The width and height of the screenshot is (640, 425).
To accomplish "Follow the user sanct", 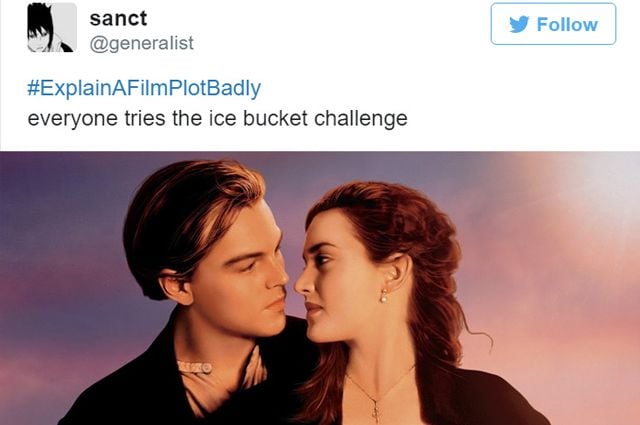I will point(553,24).
